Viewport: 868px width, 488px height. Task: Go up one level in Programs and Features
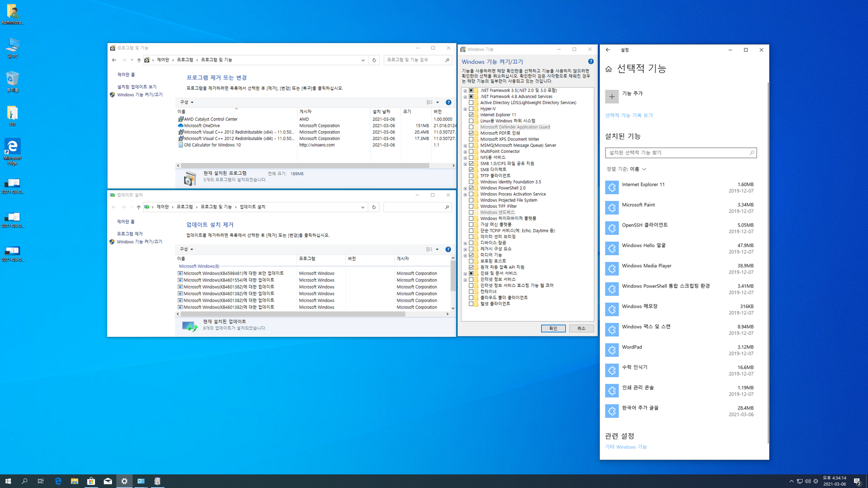(x=139, y=60)
